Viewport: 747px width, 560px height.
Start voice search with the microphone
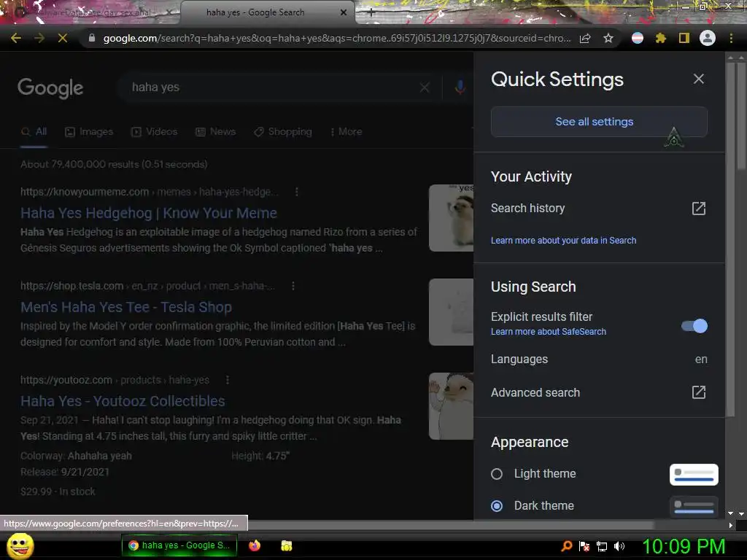point(460,87)
